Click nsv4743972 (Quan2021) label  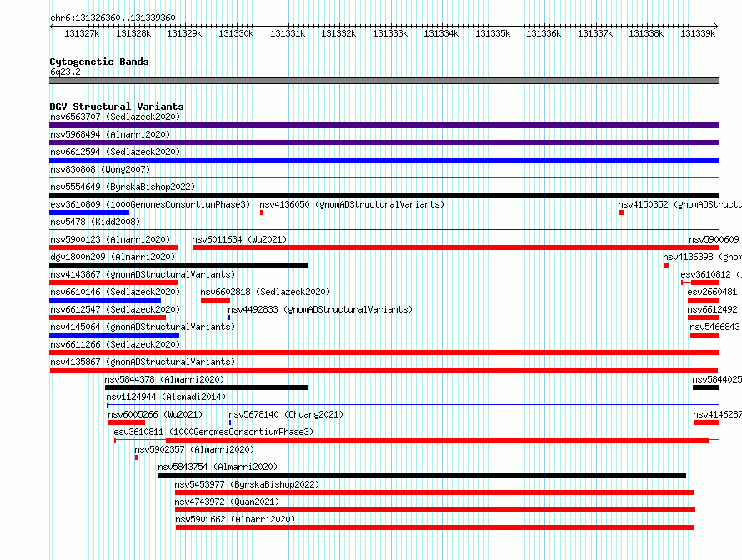point(227,502)
